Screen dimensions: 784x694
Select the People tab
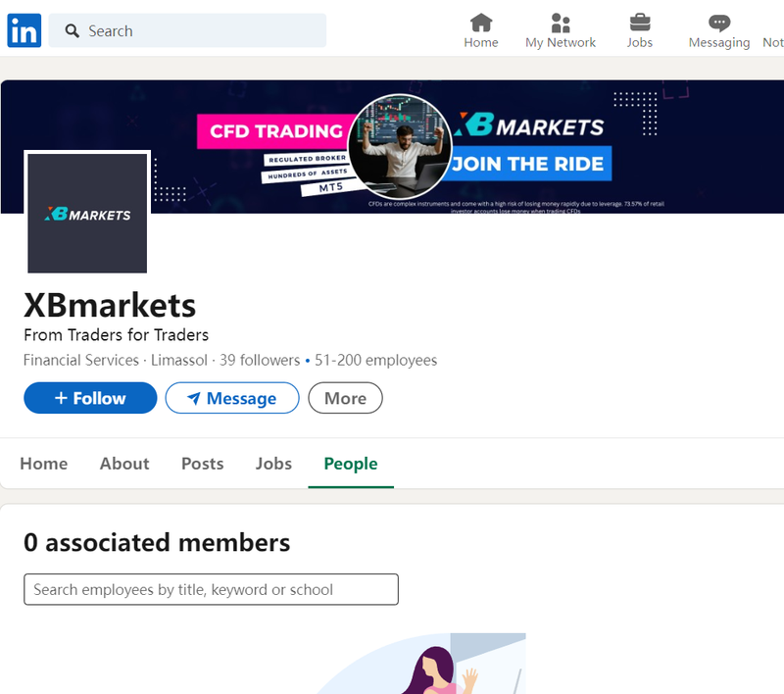351,464
